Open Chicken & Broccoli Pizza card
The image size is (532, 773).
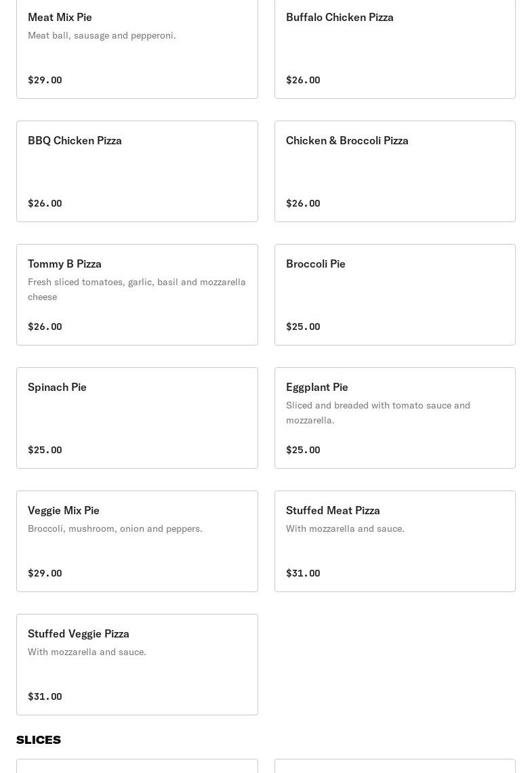[x=394, y=171]
